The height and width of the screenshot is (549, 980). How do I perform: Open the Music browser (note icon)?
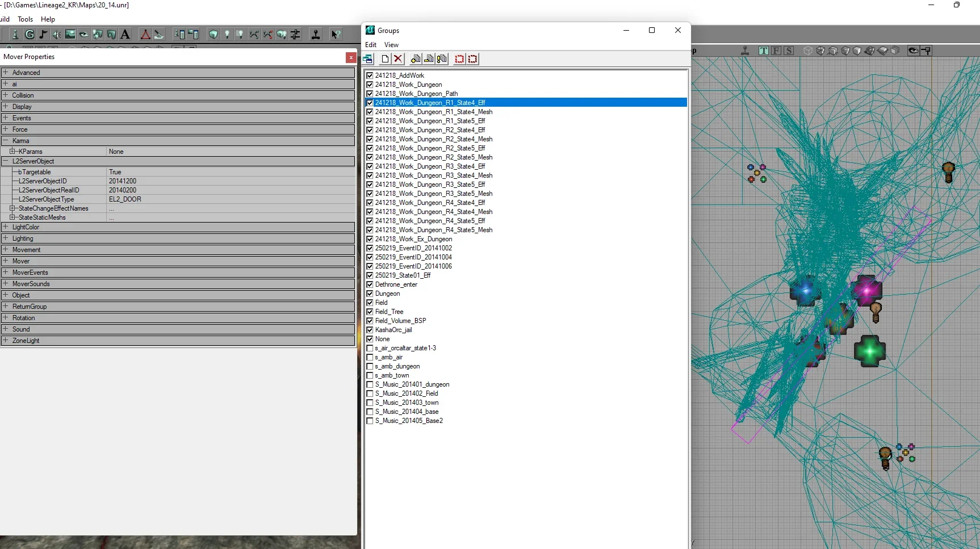43,35
